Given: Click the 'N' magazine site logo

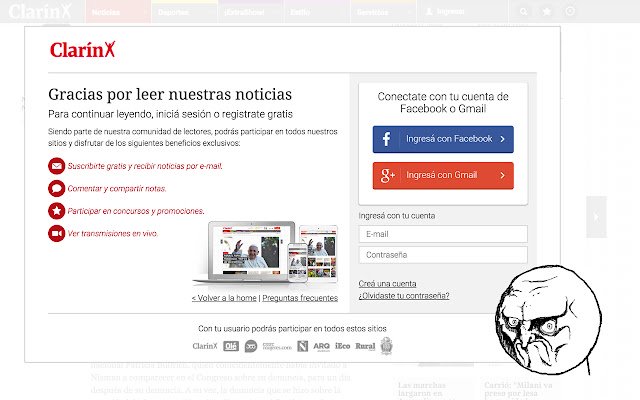Looking at the screenshot, I should point(302,346).
